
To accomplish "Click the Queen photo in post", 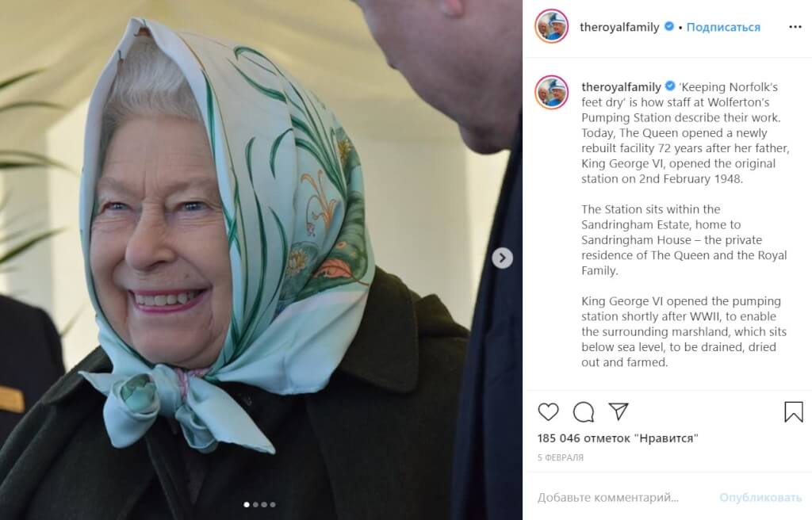I will pyautogui.click(x=261, y=260).
